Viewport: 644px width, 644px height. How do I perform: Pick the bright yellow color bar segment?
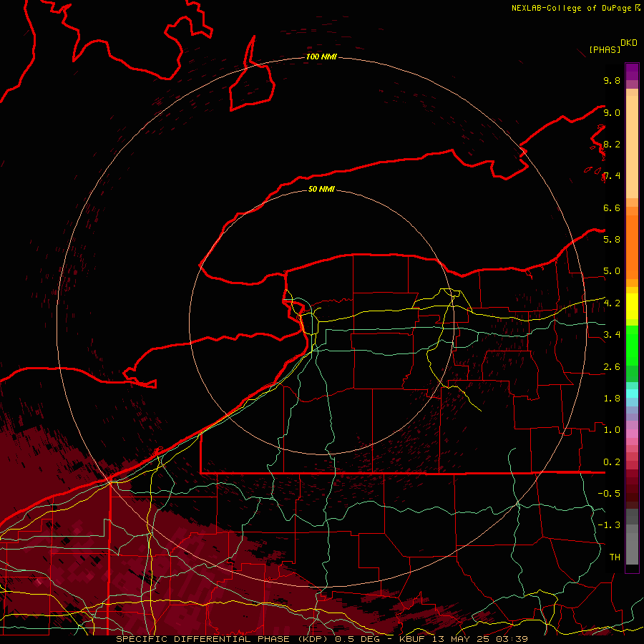[x=632, y=306]
